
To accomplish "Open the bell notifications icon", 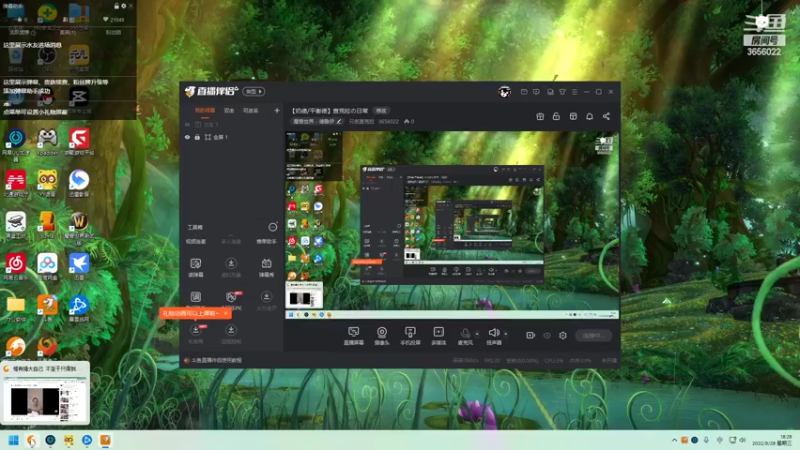I will coord(589,116).
